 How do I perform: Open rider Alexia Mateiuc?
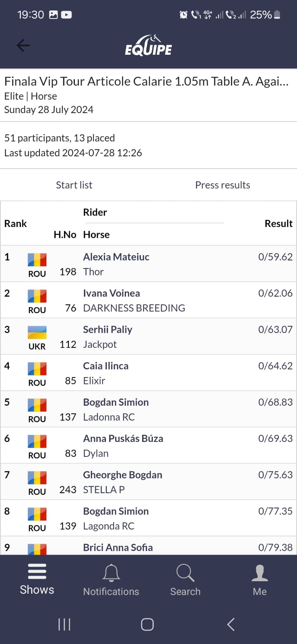pos(116,257)
